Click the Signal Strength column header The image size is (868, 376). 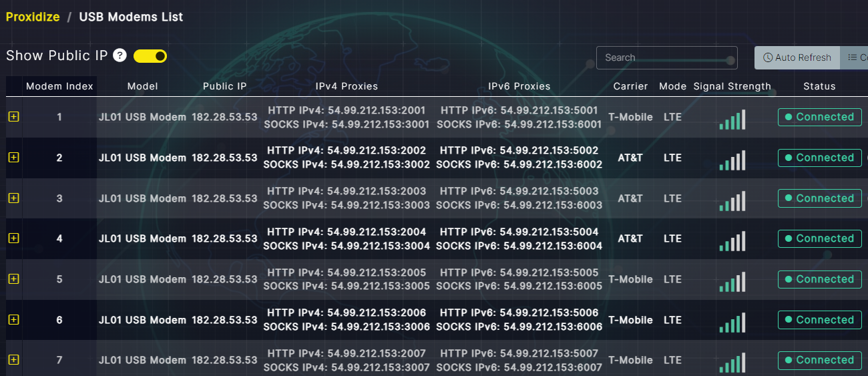[732, 86]
